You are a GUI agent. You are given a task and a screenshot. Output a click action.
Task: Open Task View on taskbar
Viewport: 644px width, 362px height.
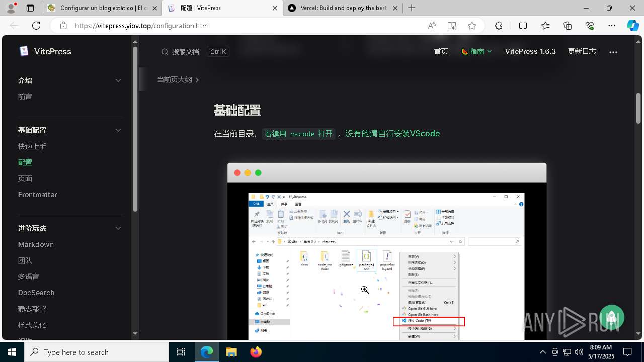[181, 352]
